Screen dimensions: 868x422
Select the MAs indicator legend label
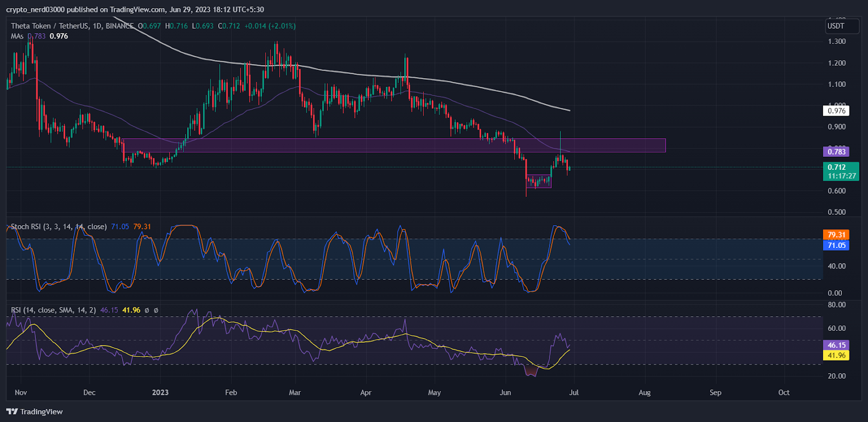point(17,36)
